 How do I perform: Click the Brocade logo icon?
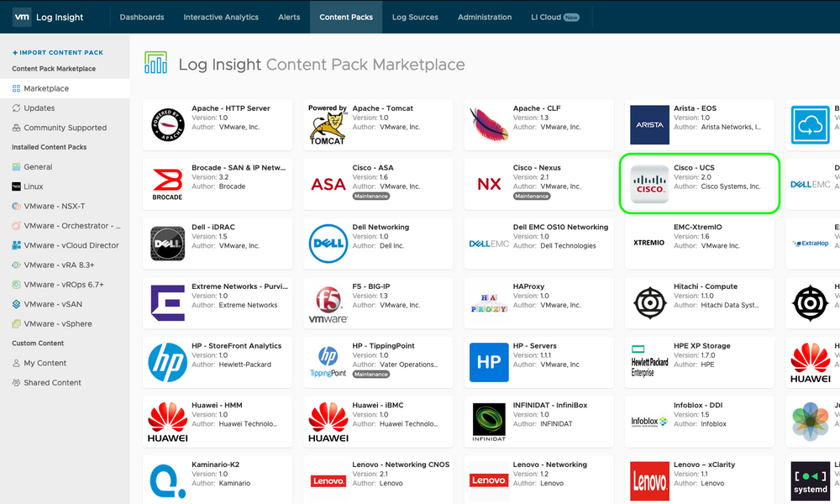click(x=167, y=185)
